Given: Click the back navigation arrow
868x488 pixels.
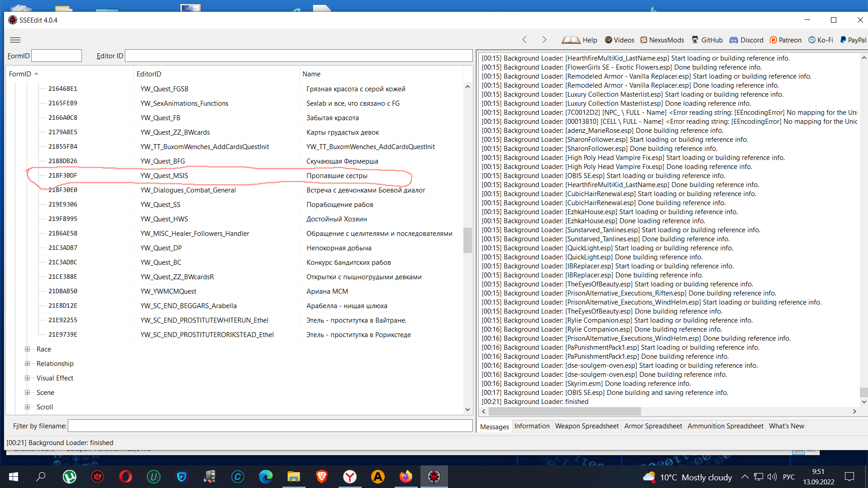Looking at the screenshot, I should (524, 40).
